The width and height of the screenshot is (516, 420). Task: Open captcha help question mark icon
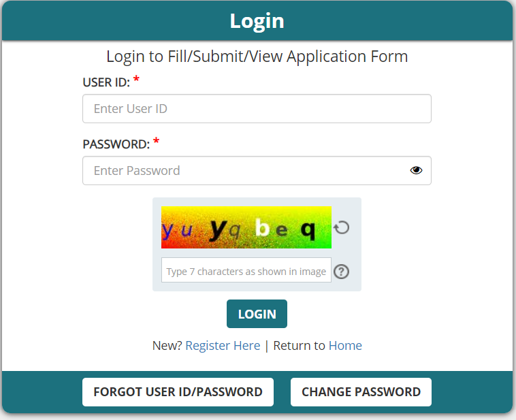pos(341,272)
